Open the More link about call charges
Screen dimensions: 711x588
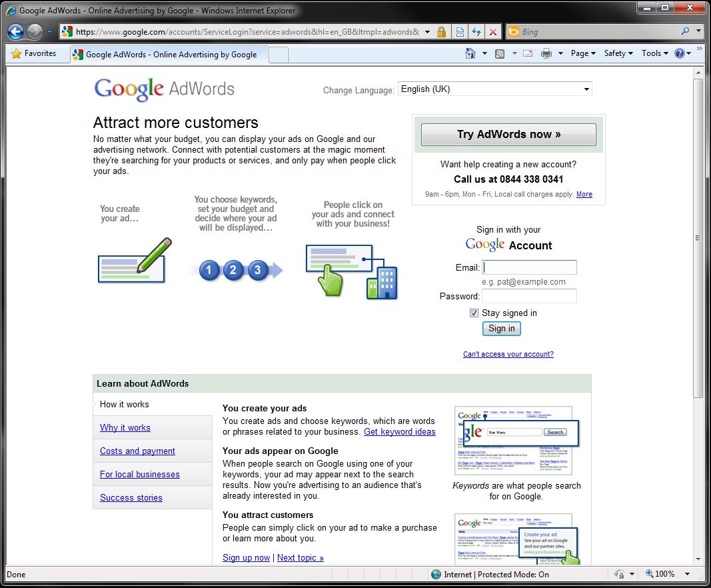tap(584, 194)
